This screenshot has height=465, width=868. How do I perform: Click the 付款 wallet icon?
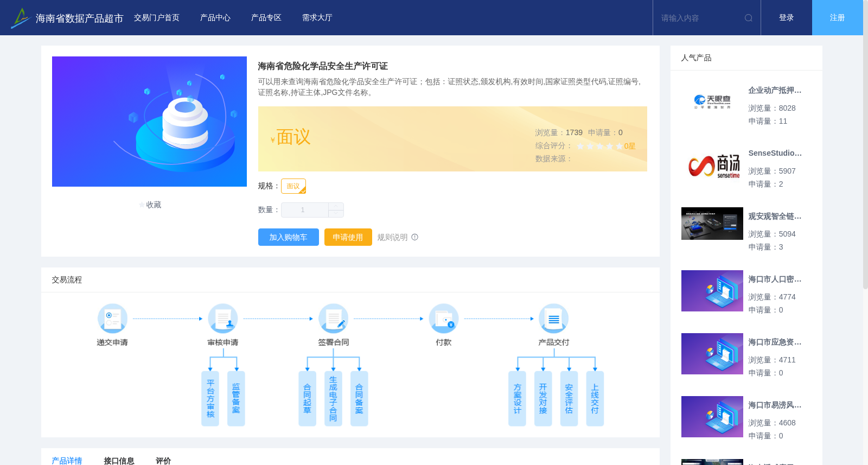pos(444,319)
